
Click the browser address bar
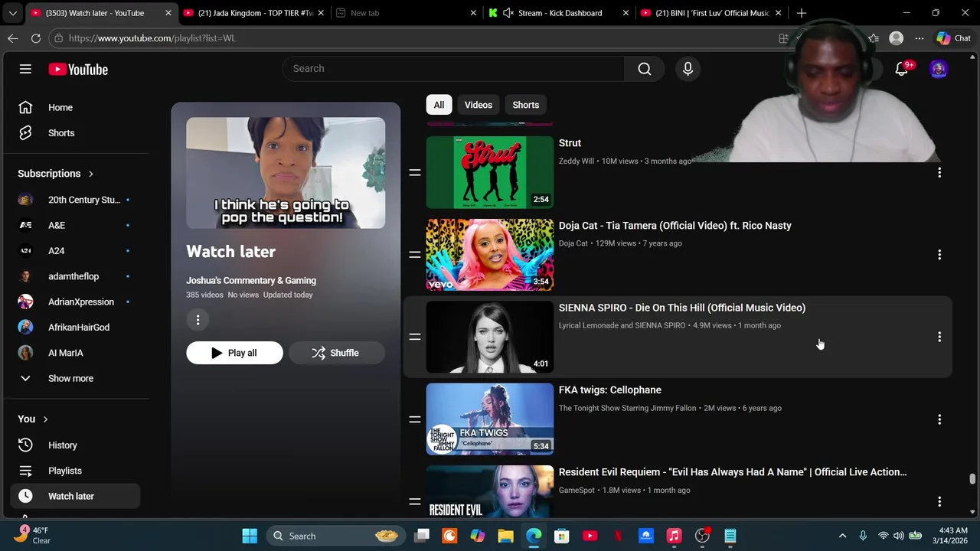[413, 38]
